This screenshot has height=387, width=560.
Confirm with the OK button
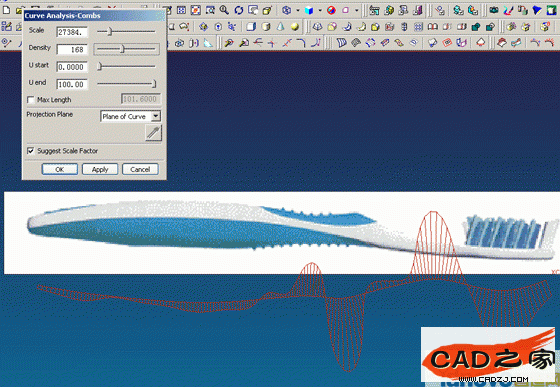[60, 169]
